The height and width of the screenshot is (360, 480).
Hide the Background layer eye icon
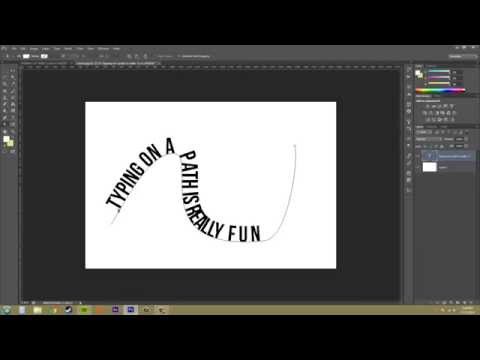point(418,167)
